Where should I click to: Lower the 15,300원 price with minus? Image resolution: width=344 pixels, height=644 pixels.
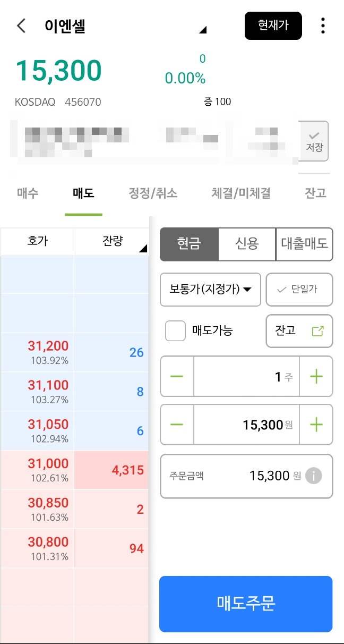tap(177, 425)
